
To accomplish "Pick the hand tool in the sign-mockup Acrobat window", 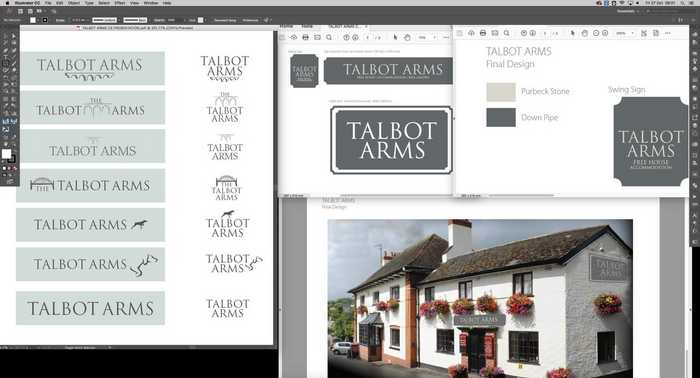I will point(407,37).
